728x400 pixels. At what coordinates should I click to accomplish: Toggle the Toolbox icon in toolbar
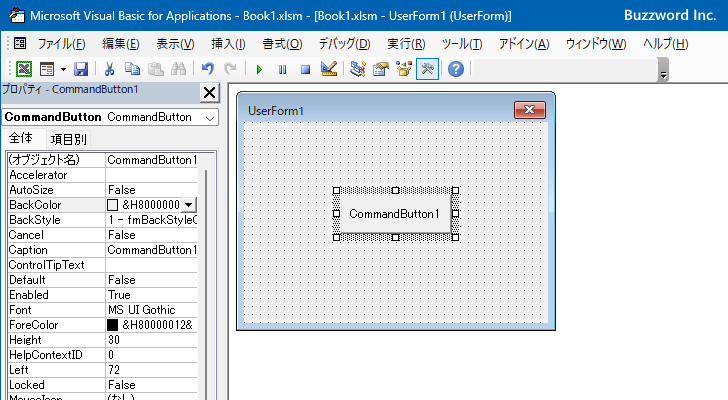427,69
